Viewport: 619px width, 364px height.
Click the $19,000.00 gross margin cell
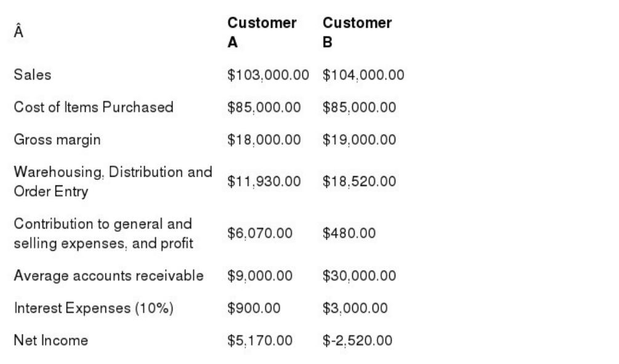click(x=359, y=139)
